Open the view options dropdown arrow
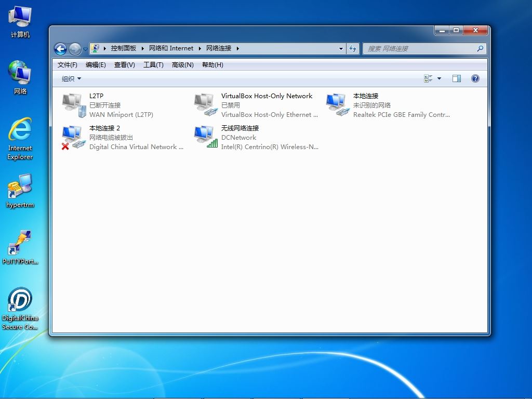Viewport: 532px width, 399px height. (439, 79)
